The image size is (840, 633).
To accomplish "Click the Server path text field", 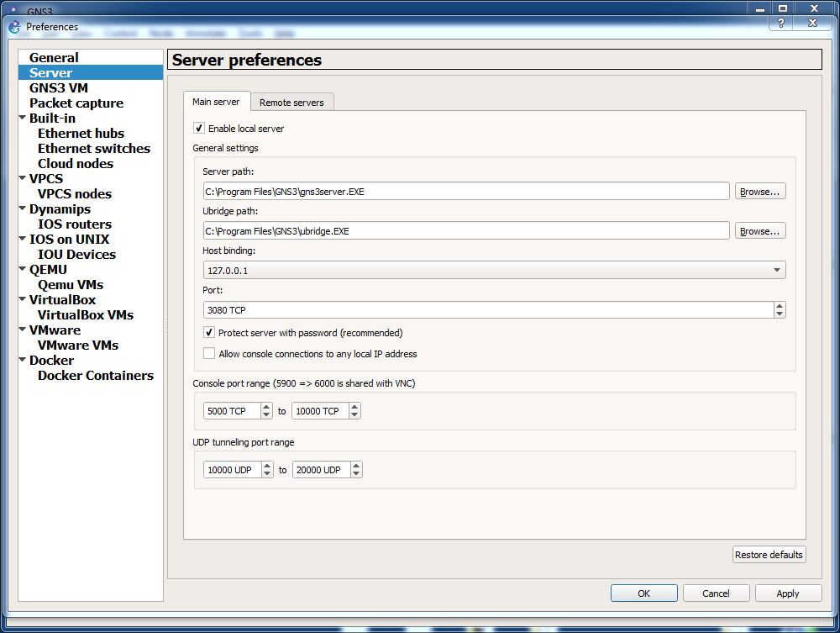I will pos(466,192).
